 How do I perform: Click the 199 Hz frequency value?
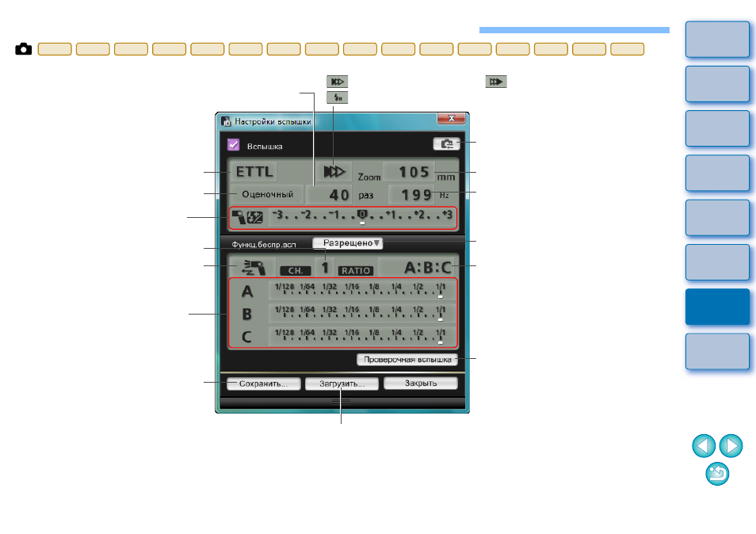point(412,195)
